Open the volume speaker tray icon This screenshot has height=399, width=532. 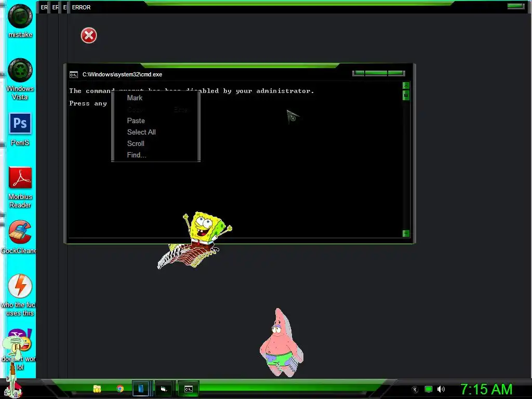click(x=441, y=390)
